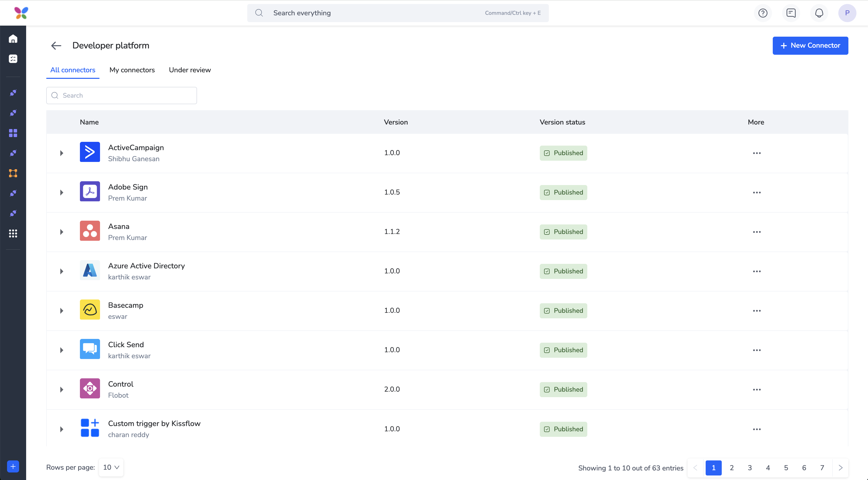This screenshot has height=480, width=868.
Task: Click the 1.0.5 version of Adobe Sign
Action: (x=392, y=192)
